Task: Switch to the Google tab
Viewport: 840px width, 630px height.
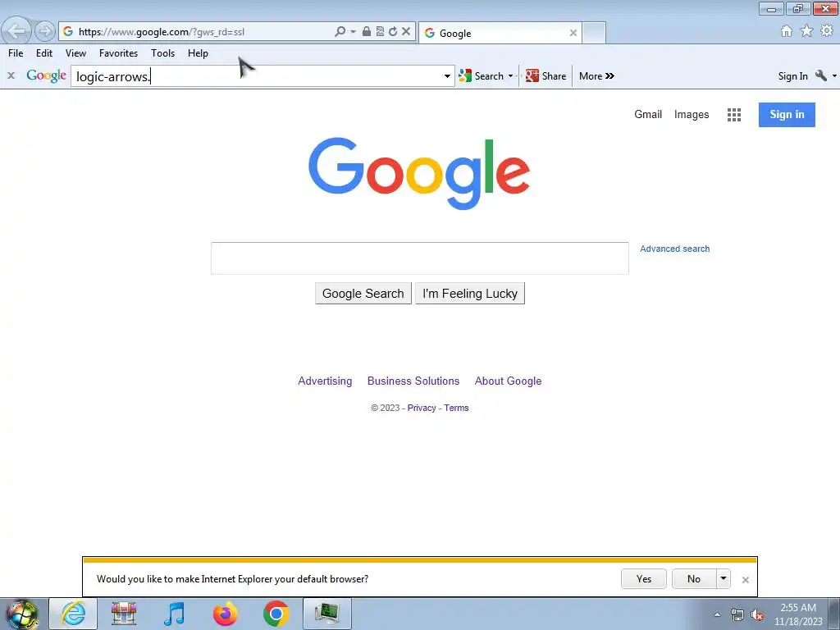Action: (500, 33)
